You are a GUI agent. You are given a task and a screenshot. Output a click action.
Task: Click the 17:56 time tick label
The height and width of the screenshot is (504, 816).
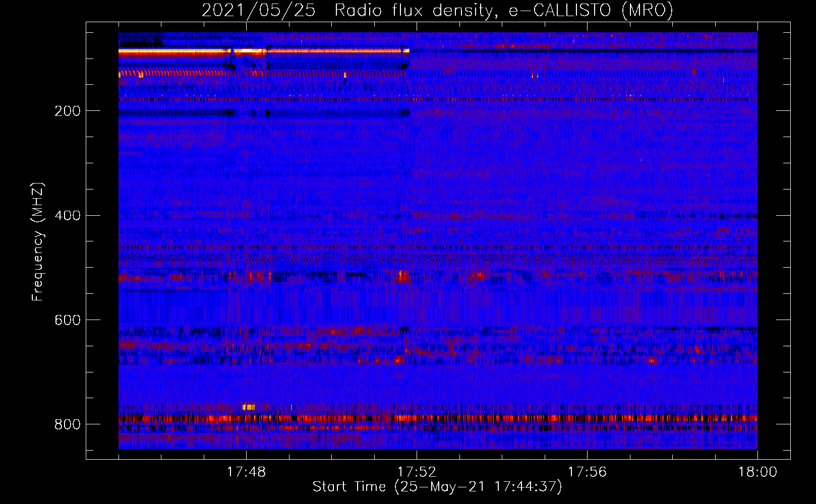[x=588, y=472]
